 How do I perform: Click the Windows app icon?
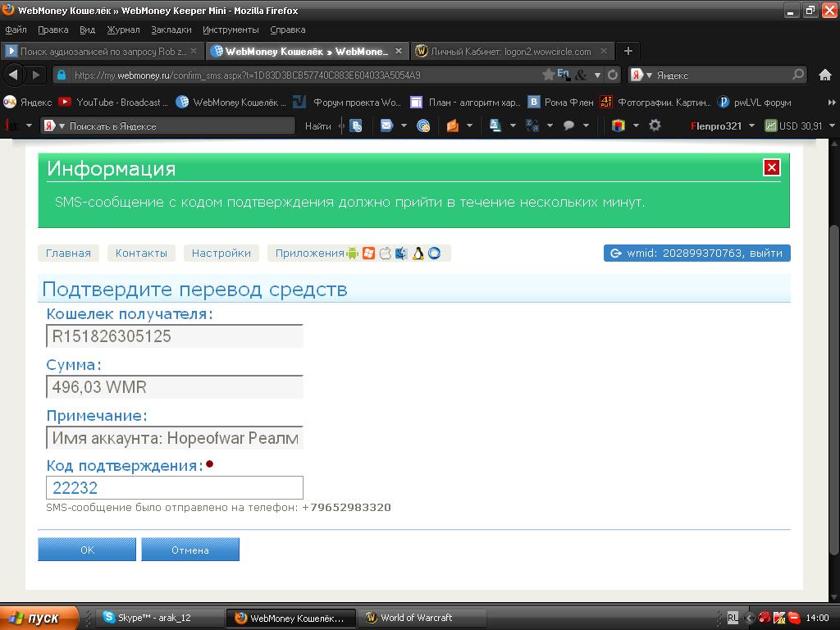[368, 253]
